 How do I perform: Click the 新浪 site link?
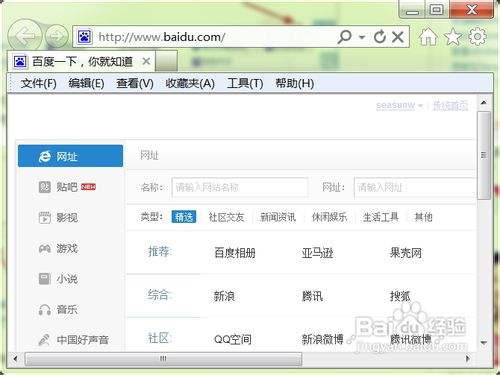(x=224, y=296)
